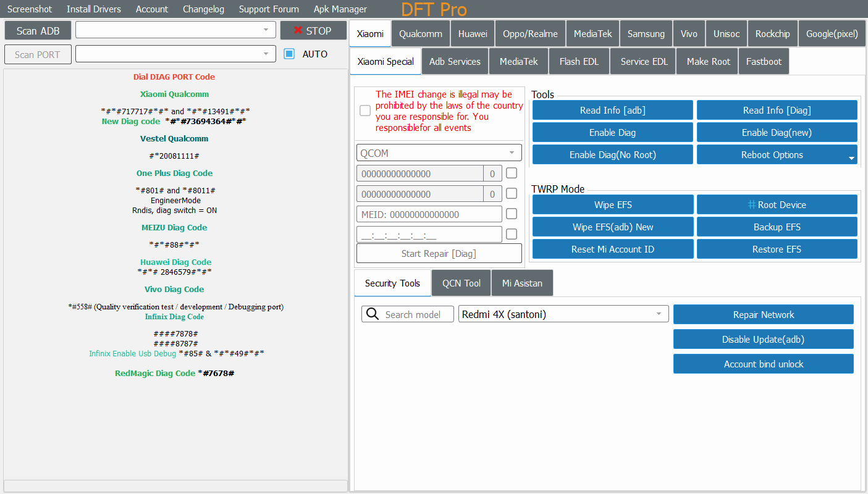Toggle the AUTO port checkbox
This screenshot has width=868, height=494.
point(289,54)
